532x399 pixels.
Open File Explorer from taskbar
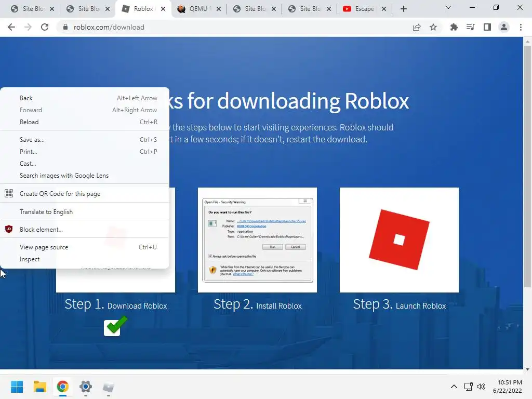39,387
